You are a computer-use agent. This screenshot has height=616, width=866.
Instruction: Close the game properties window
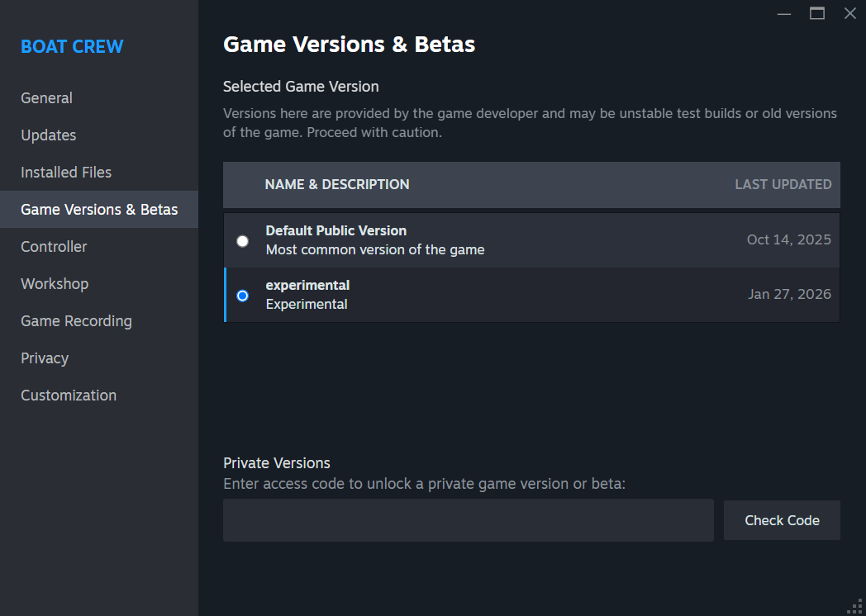[x=849, y=13]
